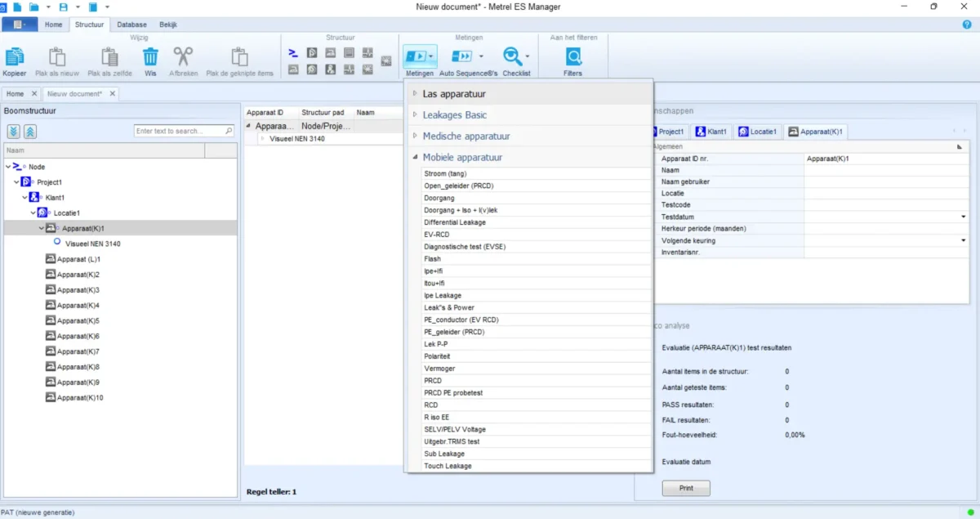Switch to the Database ribbon tab

131,25
